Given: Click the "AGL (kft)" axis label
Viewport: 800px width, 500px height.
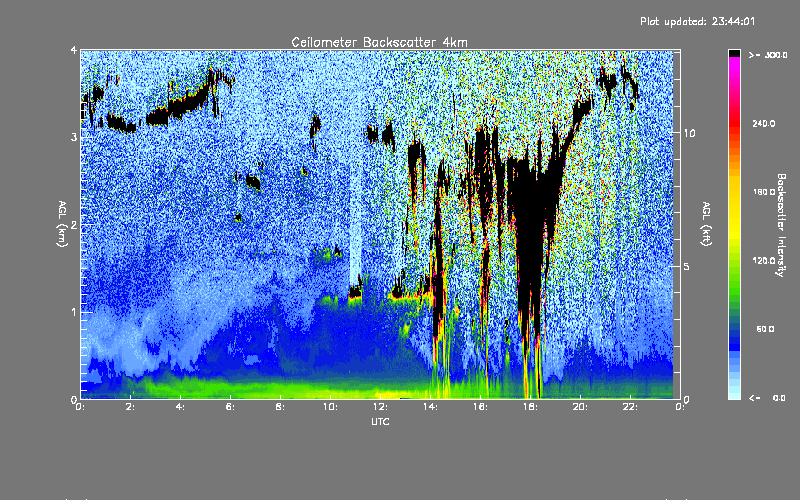Looking at the screenshot, I should [707, 224].
